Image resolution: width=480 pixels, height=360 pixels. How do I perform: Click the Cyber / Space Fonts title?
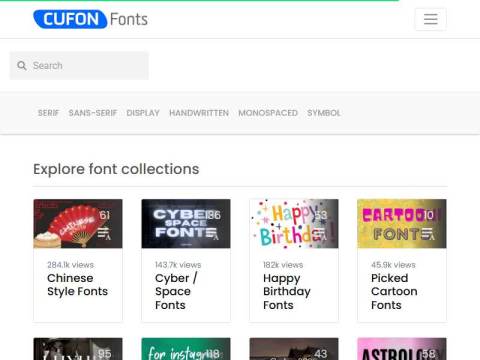pyautogui.click(x=176, y=291)
